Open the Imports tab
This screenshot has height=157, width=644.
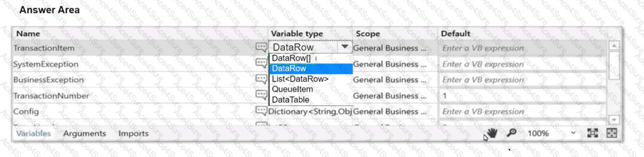pos(133,133)
